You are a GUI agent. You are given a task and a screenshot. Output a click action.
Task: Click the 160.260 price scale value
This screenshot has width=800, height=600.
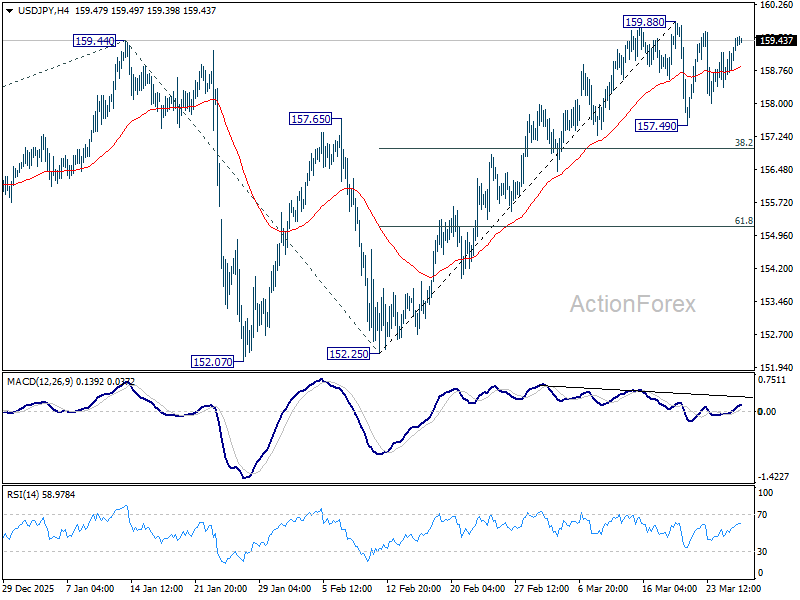777,5
